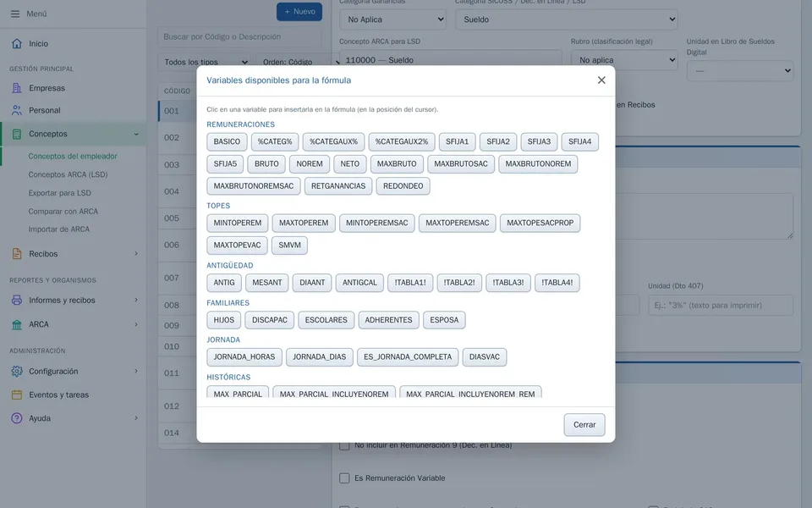Insert the ES_JORNADA_COMPLETA variable
The height and width of the screenshot is (508, 812).
(408, 356)
